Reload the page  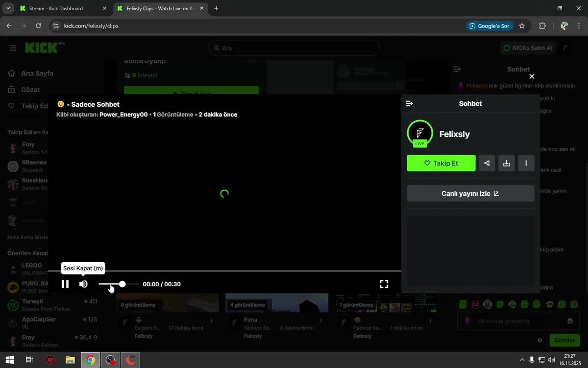(x=38, y=26)
